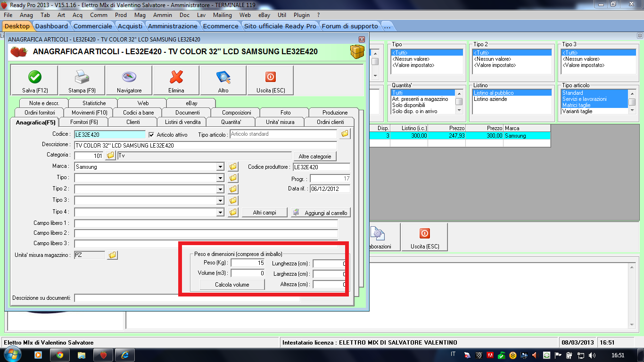Open Google Chrome from the taskbar
Screen dimensions: 644x362
coord(60,355)
